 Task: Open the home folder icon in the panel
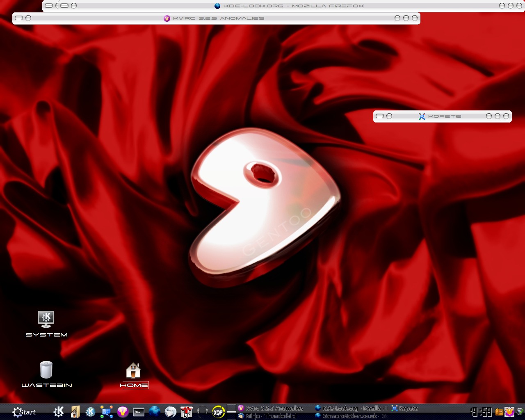tap(75, 411)
